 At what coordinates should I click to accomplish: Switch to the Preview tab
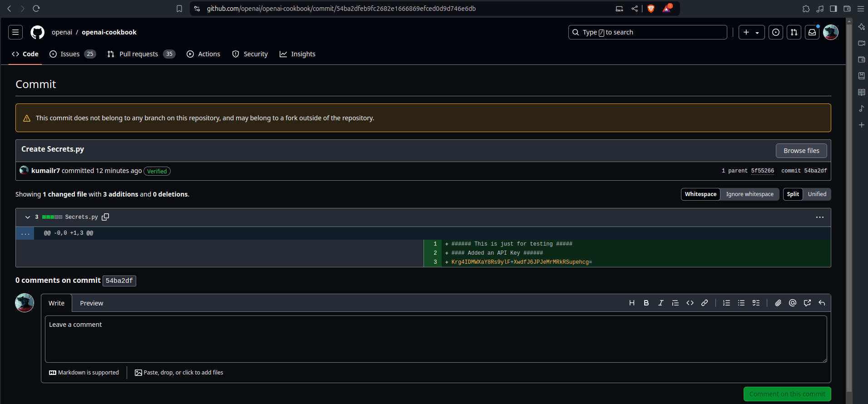point(91,303)
